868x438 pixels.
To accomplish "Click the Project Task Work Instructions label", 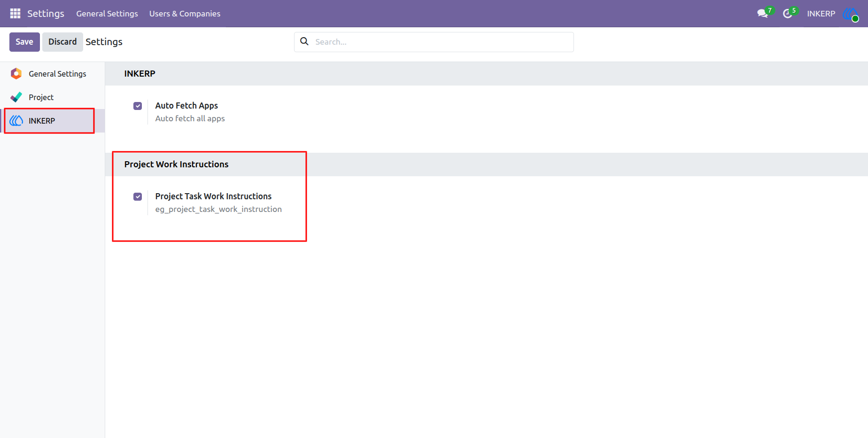I will point(213,196).
